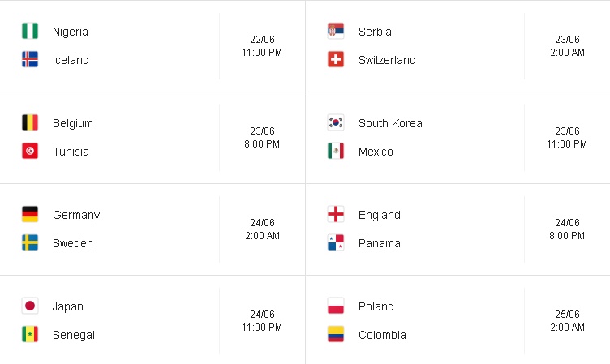The height and width of the screenshot is (364, 610).
Task: Open the Belgium team link
Action: [x=73, y=124]
